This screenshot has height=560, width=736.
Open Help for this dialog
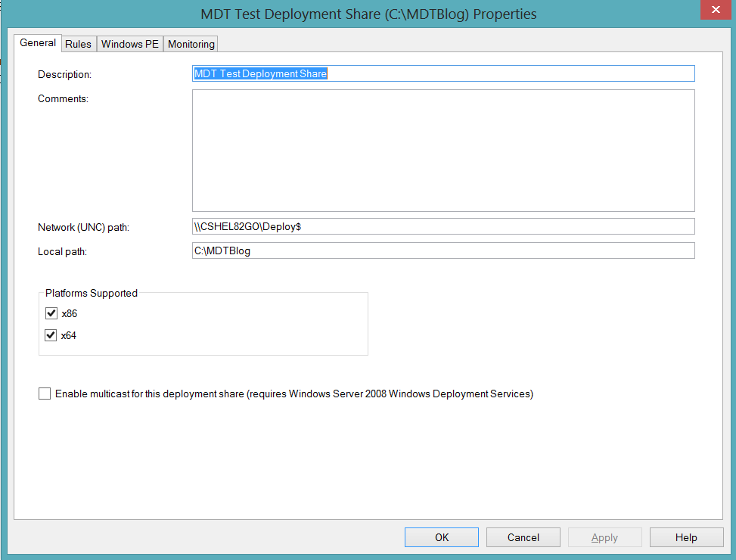tap(686, 537)
